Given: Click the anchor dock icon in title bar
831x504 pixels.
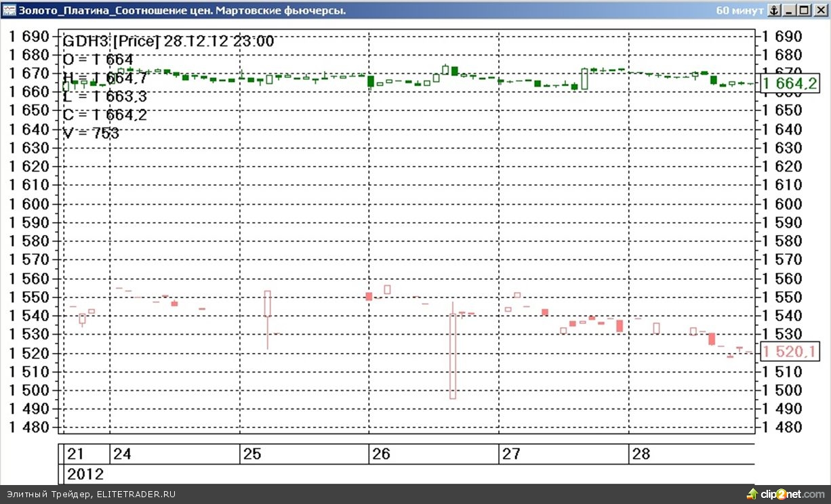Looking at the screenshot, I should click(x=773, y=10).
